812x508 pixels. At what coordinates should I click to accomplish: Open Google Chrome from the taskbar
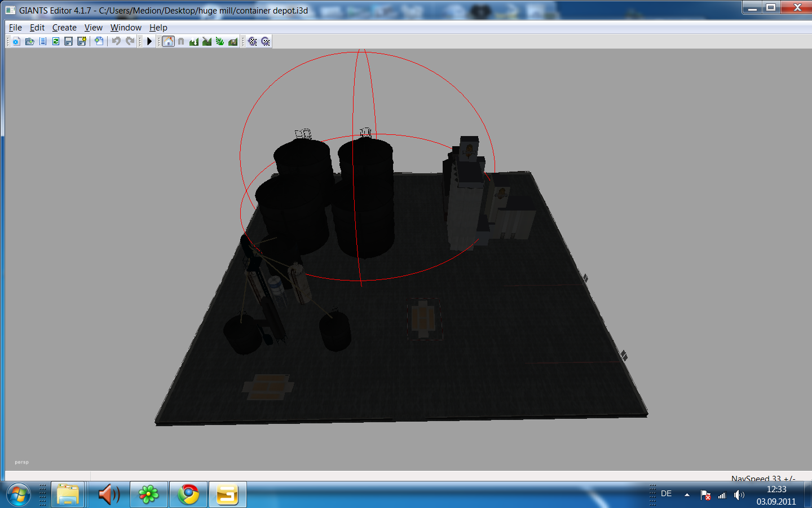[x=188, y=494]
